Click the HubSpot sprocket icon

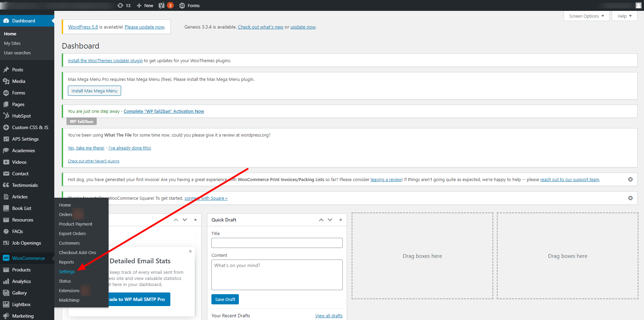(x=6, y=116)
